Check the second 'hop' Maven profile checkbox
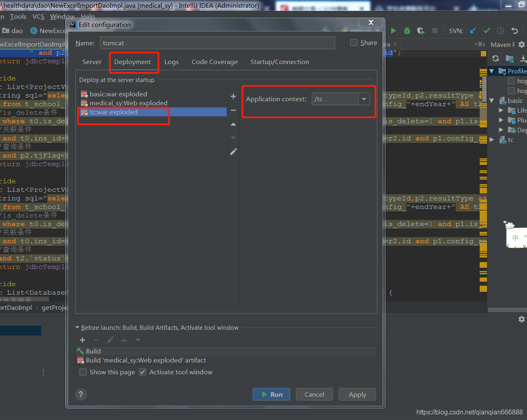 [x=511, y=91]
